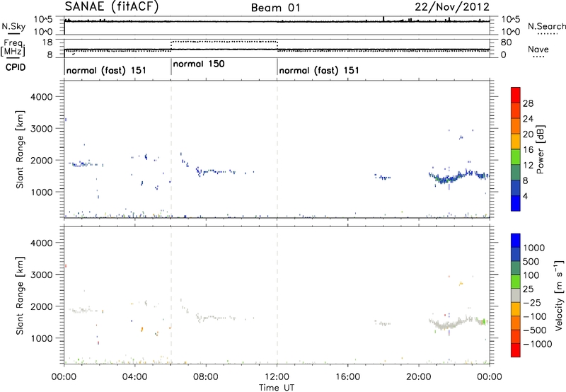This screenshot has width=566, height=392.
Task: Click the date 22/Nov/2012
Action: click(452, 7)
